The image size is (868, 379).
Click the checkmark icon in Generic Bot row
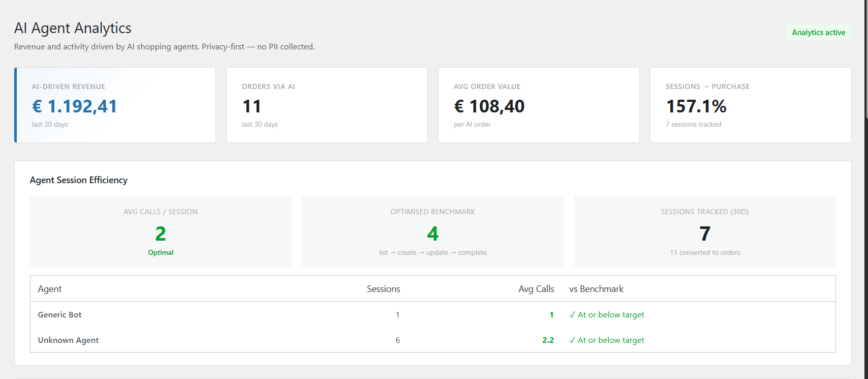(572, 315)
